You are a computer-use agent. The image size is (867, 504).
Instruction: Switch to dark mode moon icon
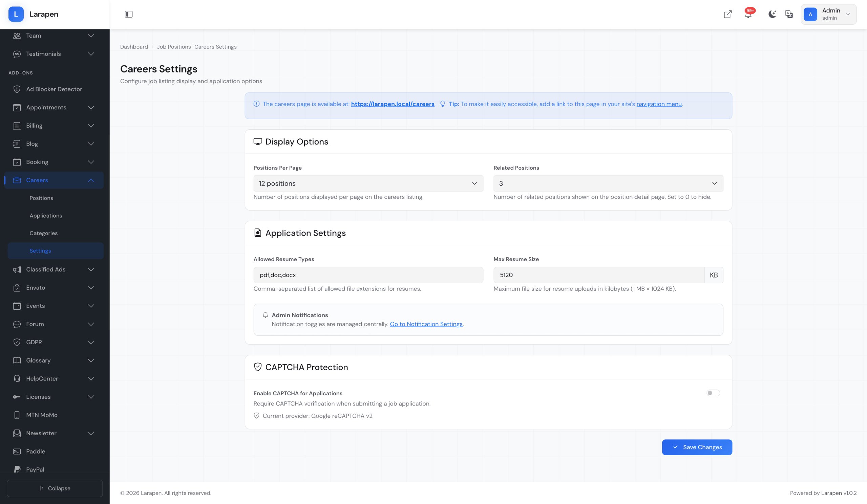pos(772,14)
